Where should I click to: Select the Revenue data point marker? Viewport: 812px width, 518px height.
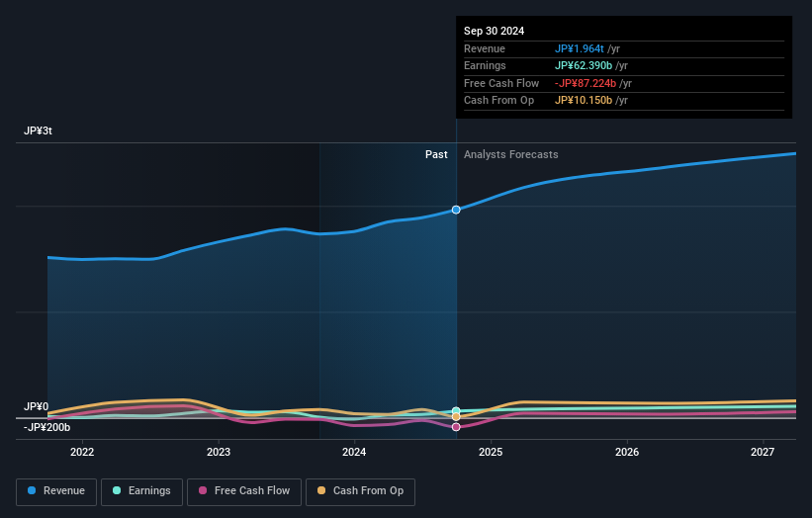(x=456, y=210)
